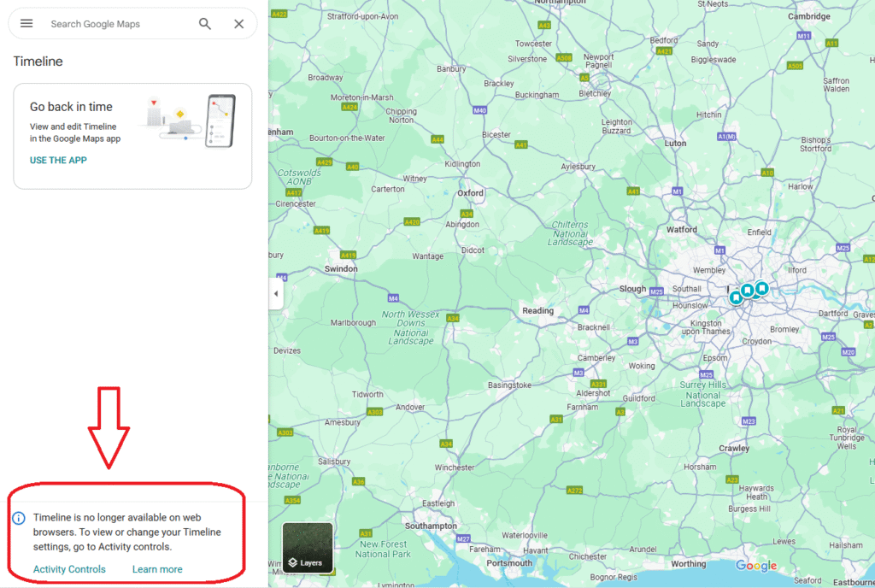
Task: Click the Horsham town label
Action: pyautogui.click(x=700, y=467)
